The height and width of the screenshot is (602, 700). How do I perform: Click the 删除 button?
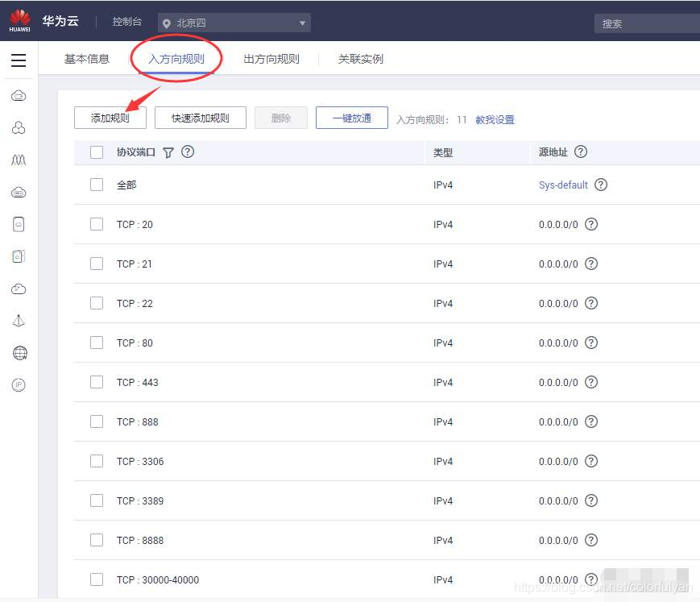point(281,118)
